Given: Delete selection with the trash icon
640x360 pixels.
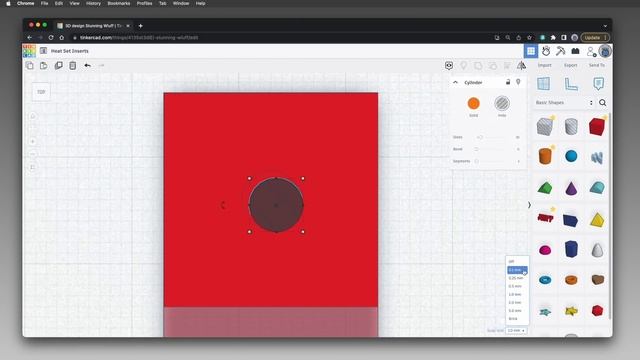Looking at the screenshot, I should tap(73, 65).
